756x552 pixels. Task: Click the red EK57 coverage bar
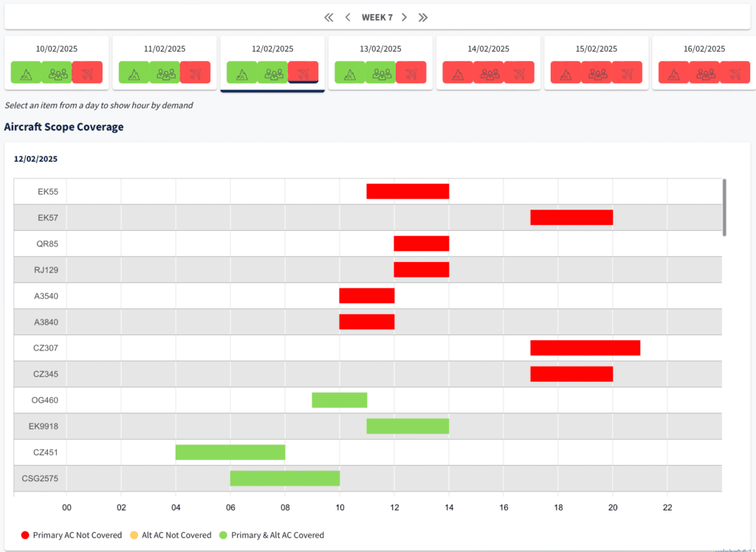pos(571,218)
